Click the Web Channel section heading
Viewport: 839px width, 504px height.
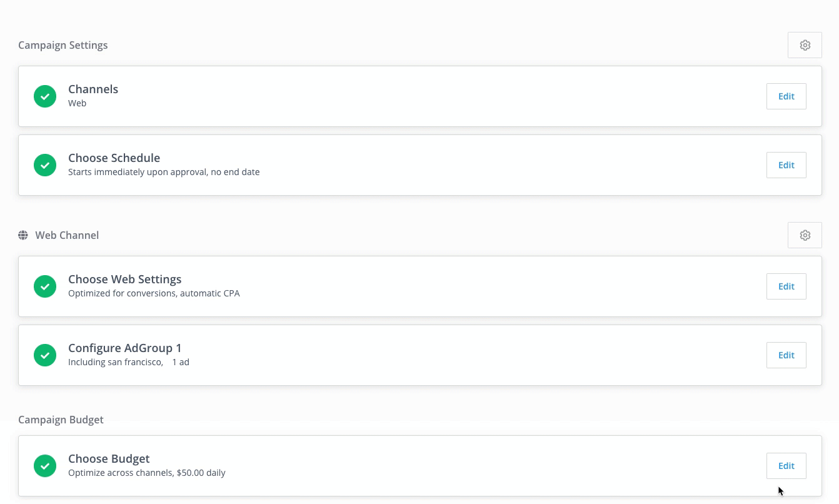click(67, 235)
